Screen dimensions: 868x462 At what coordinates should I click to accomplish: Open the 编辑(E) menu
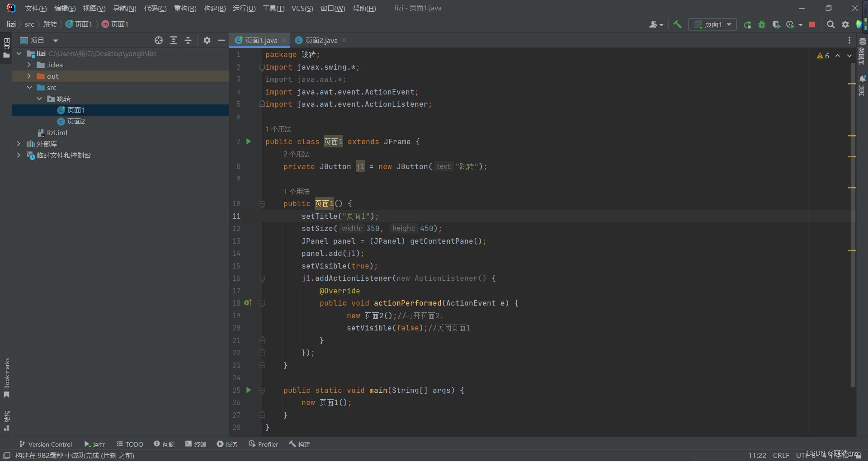click(65, 9)
